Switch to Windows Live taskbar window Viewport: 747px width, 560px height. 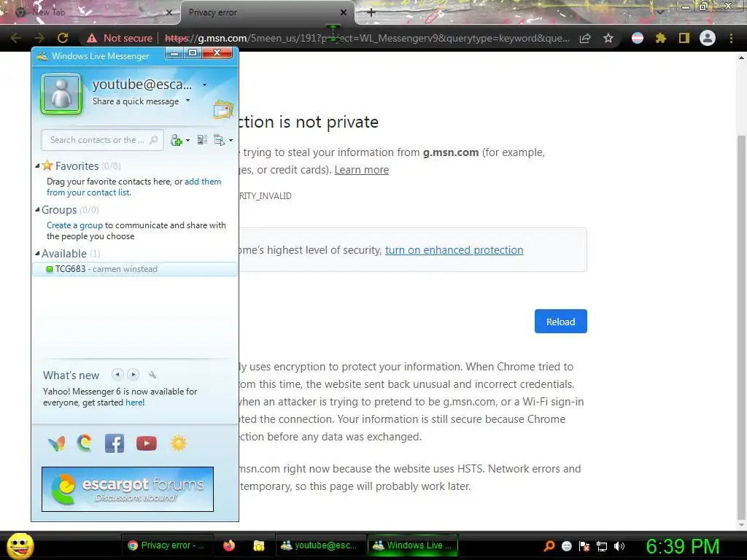[x=413, y=545]
